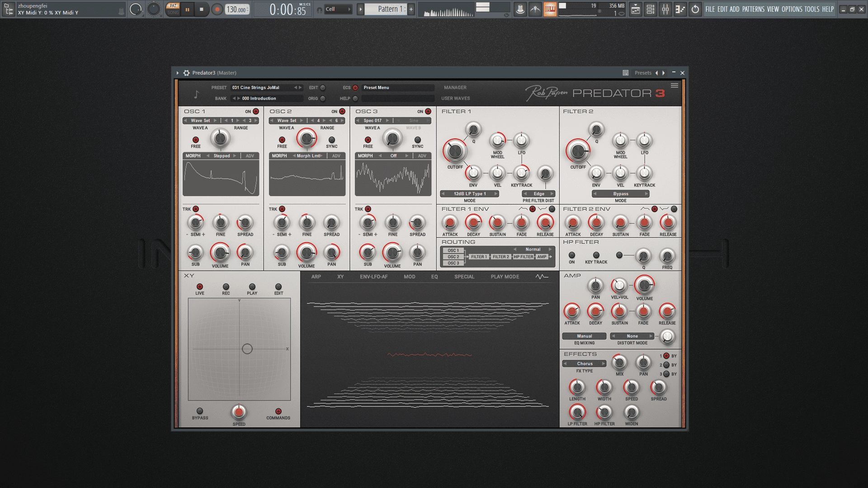Open Filter 1 MODE 12dB LP Type 1 selector

[x=470, y=194]
